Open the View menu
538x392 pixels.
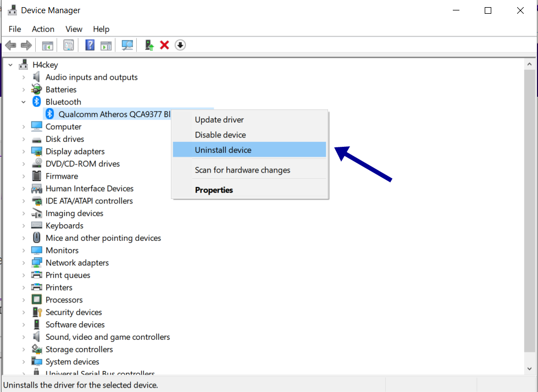pyautogui.click(x=74, y=29)
